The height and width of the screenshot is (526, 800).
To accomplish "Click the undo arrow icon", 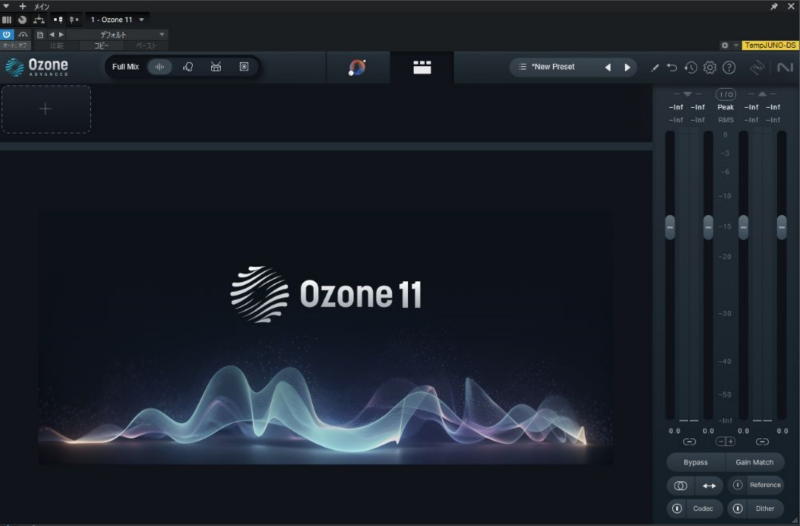I will (672, 68).
